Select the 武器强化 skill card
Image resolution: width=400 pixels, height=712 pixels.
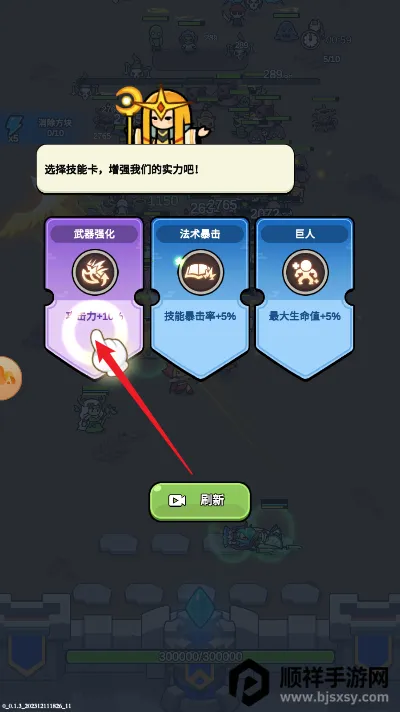tap(94, 297)
